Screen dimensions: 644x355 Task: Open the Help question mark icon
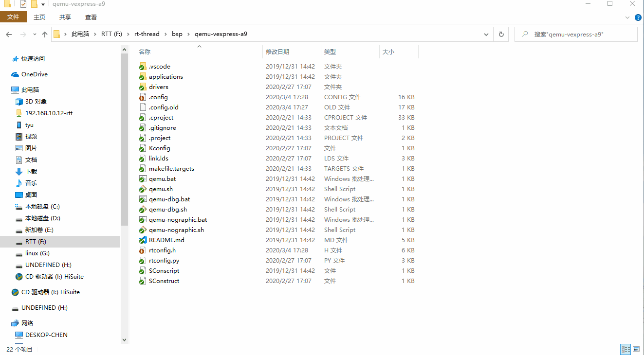click(638, 17)
